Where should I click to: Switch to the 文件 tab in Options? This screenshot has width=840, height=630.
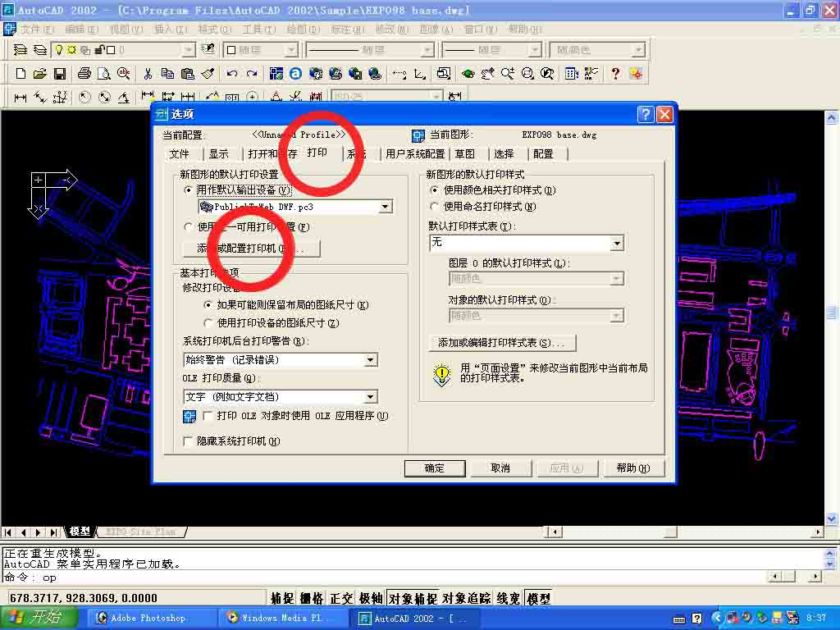pos(180,153)
